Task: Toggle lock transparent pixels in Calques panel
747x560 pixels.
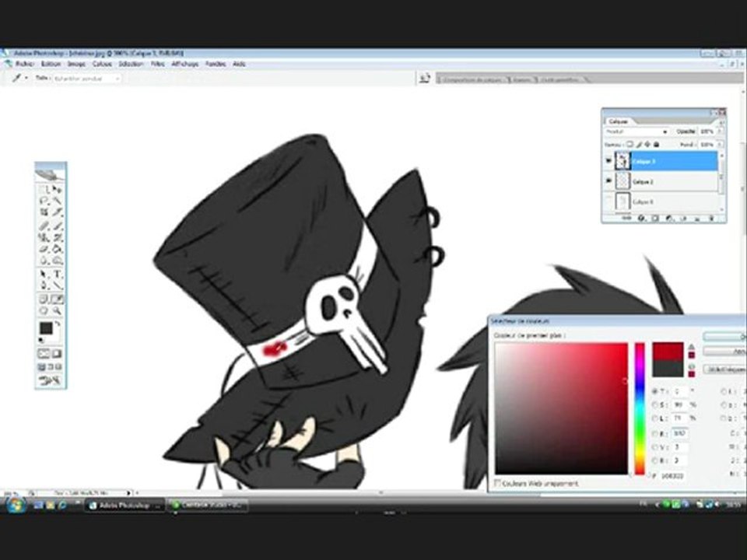Action: coord(630,145)
